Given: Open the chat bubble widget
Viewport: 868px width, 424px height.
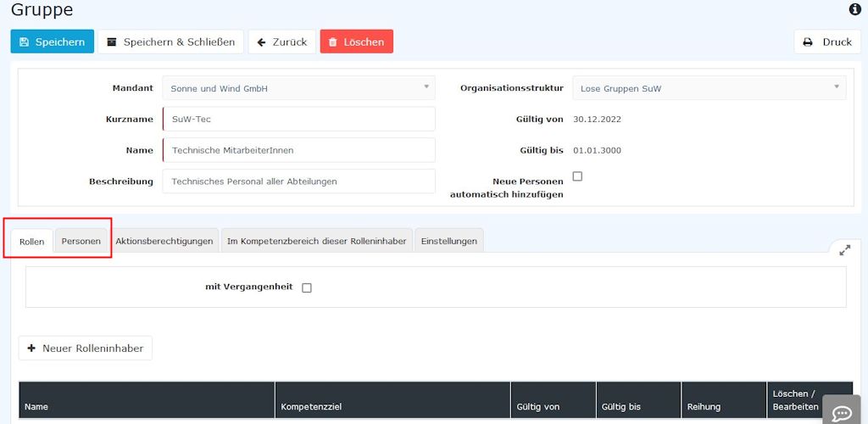Looking at the screenshot, I should tap(842, 412).
